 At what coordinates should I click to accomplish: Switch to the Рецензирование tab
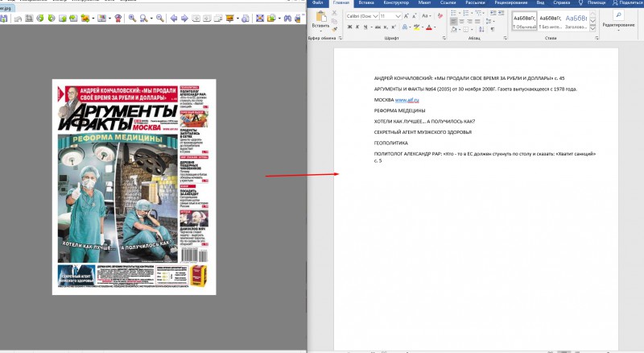[x=511, y=2]
